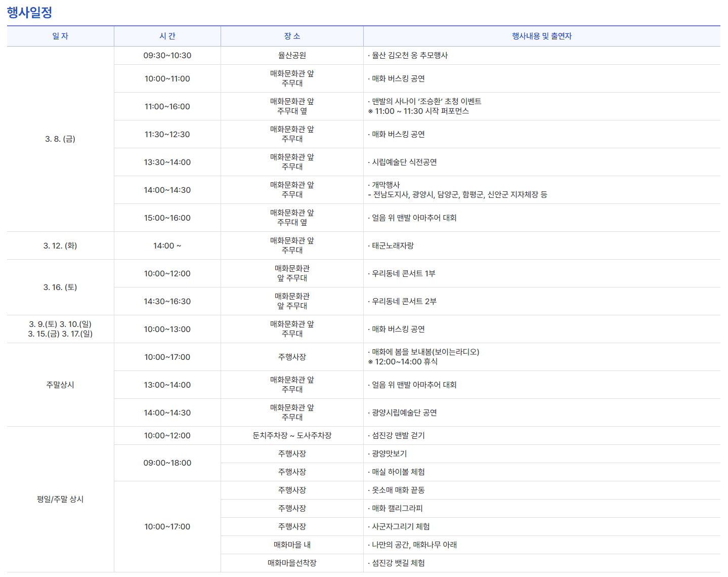Image resolution: width=728 pixels, height=577 pixels.
Task: Click the 3. 8. (금) date cell
Action: coord(60,139)
